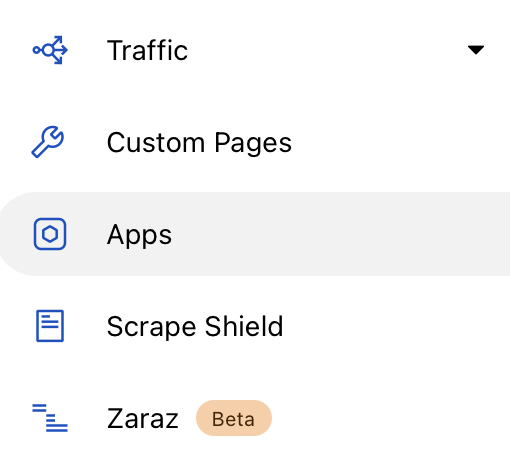
Task: Click empty space between Traffic label and caret
Action: point(327,50)
